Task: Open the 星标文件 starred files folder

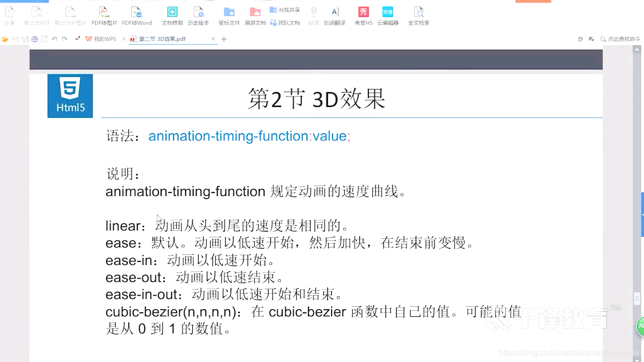Action: (229, 16)
